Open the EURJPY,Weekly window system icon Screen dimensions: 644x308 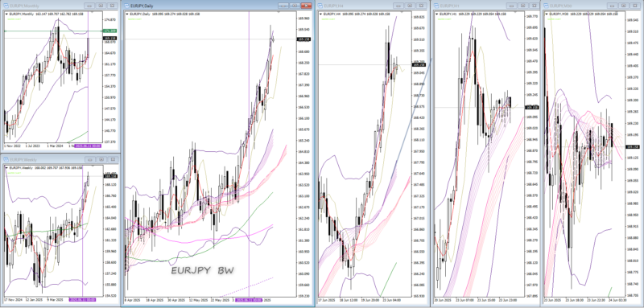[6, 159]
